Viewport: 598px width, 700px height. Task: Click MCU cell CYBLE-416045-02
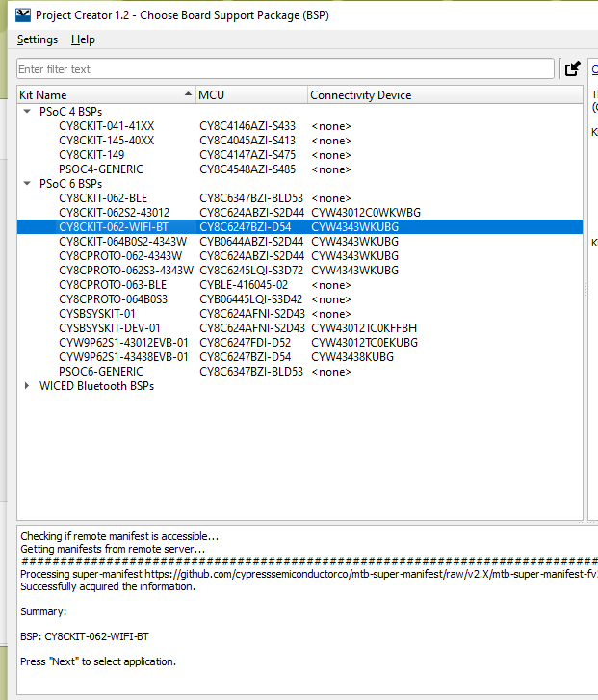tap(244, 285)
